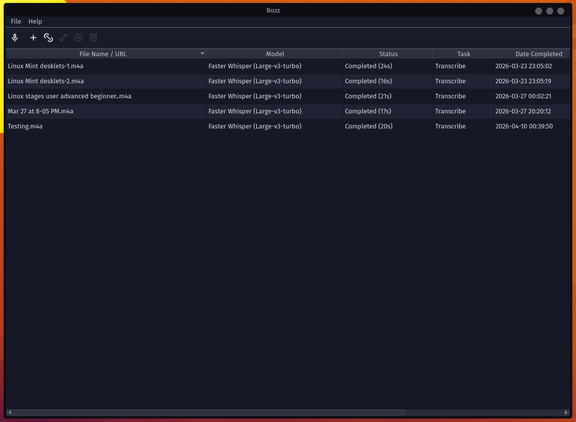Toggle sort arrow in File Name column

[x=202, y=53]
